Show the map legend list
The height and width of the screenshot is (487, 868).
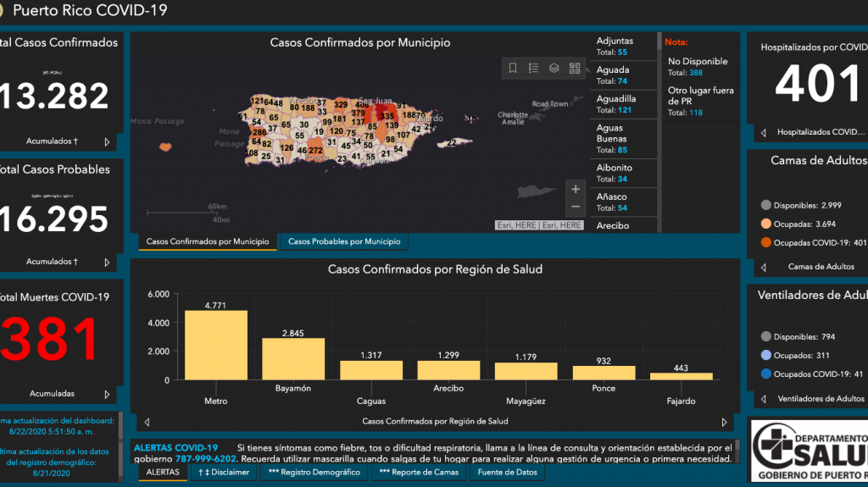533,68
